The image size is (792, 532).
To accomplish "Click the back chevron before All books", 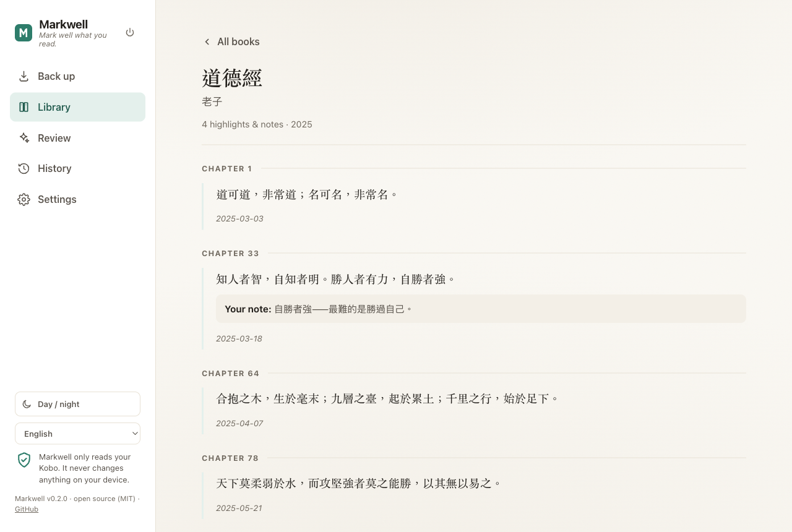I will (x=207, y=41).
